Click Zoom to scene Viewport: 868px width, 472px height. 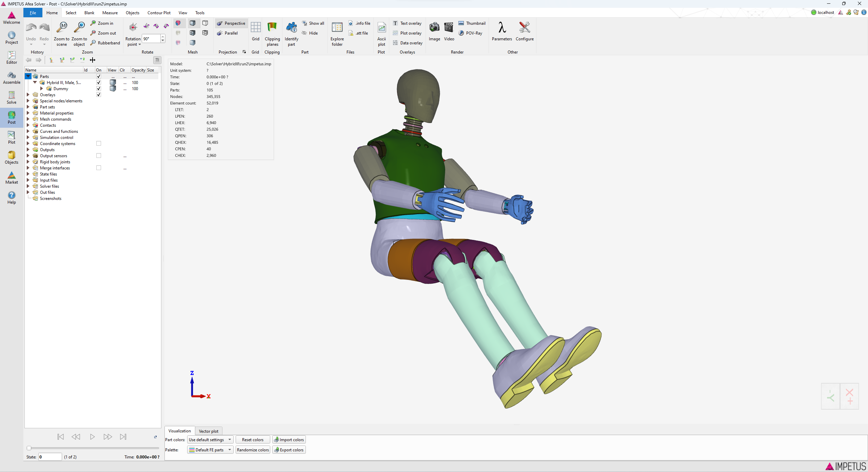tap(62, 34)
